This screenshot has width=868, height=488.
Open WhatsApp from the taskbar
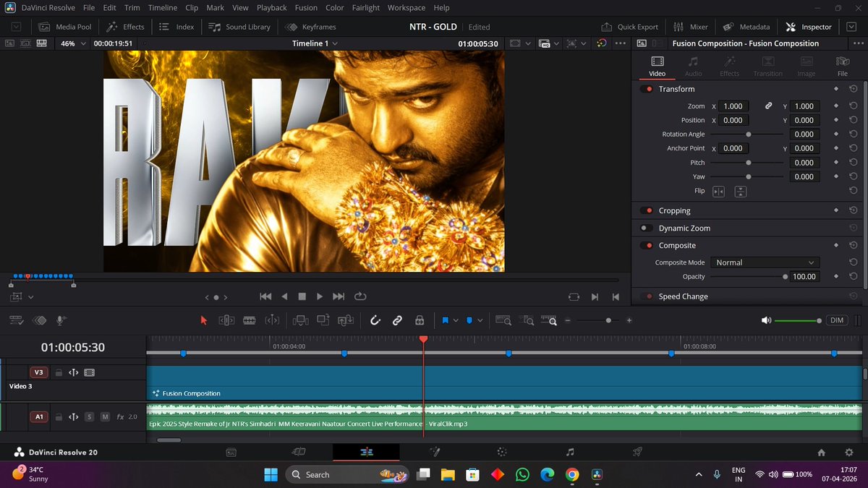tap(522, 474)
